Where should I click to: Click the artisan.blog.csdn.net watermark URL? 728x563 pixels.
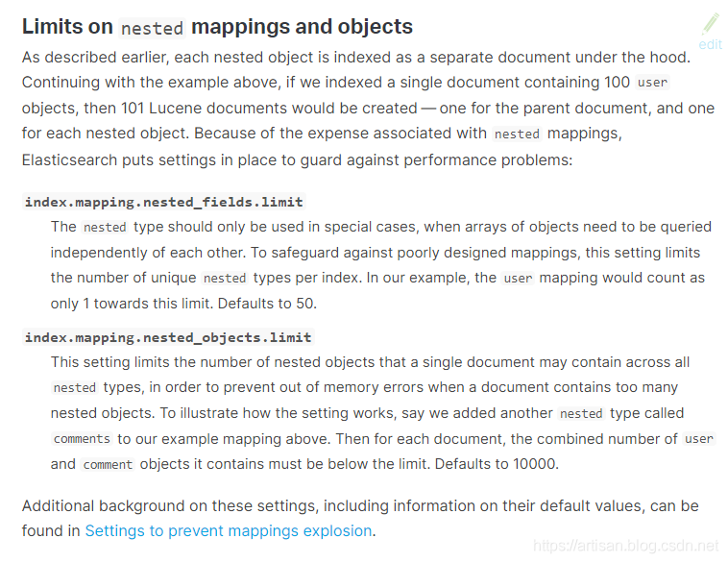(x=627, y=546)
